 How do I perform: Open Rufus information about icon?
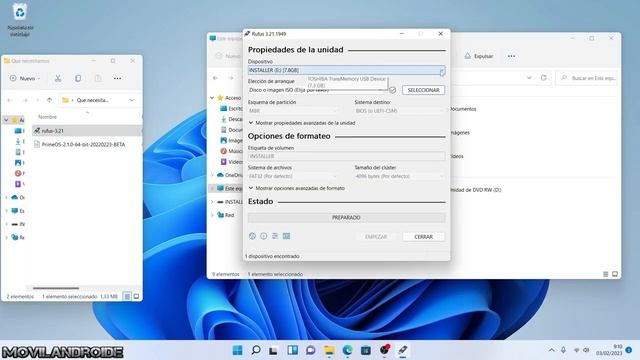click(x=264, y=236)
